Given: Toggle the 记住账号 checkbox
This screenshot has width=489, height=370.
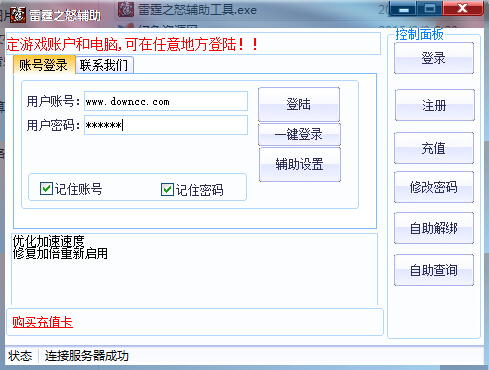Looking at the screenshot, I should (46, 189).
